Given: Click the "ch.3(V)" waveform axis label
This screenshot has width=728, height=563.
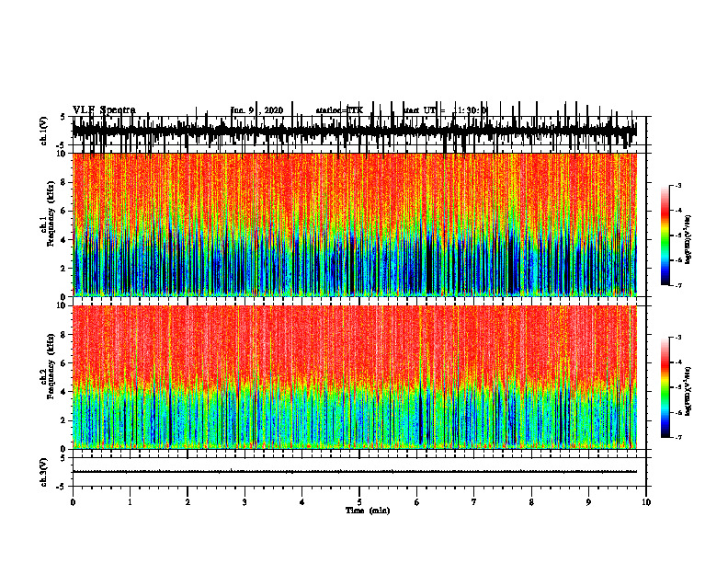Looking at the screenshot, I should coord(44,472).
